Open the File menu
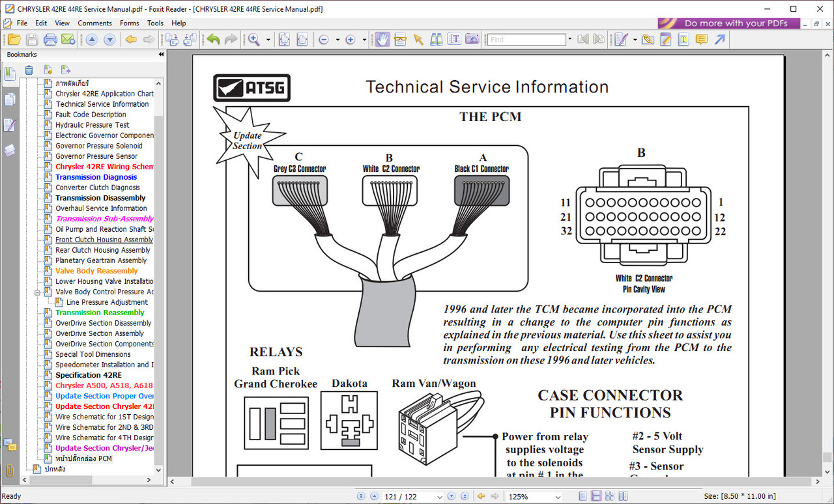Viewport: 834px width, 504px height. tap(22, 23)
